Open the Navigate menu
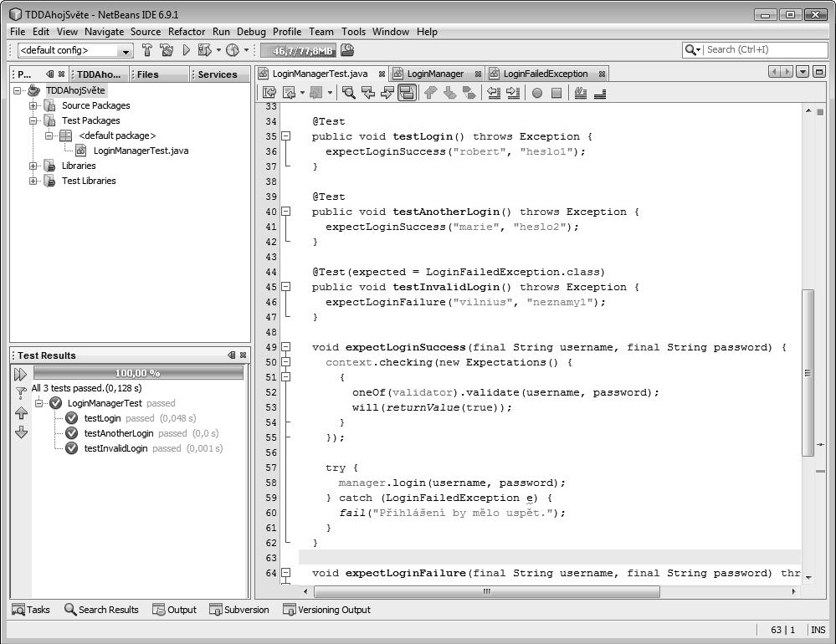 pos(104,32)
